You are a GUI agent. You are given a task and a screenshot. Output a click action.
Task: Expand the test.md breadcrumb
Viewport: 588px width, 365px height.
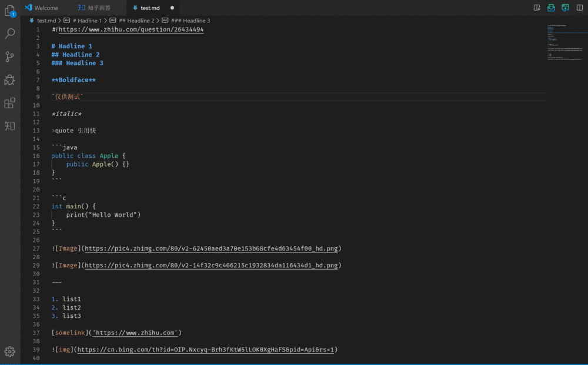tap(46, 21)
